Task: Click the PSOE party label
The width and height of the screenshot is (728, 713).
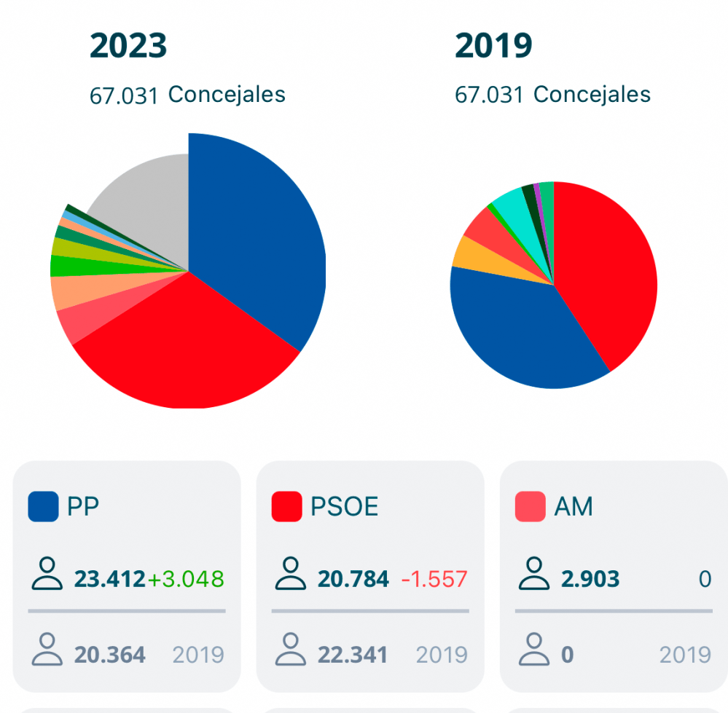Action: tap(345, 507)
